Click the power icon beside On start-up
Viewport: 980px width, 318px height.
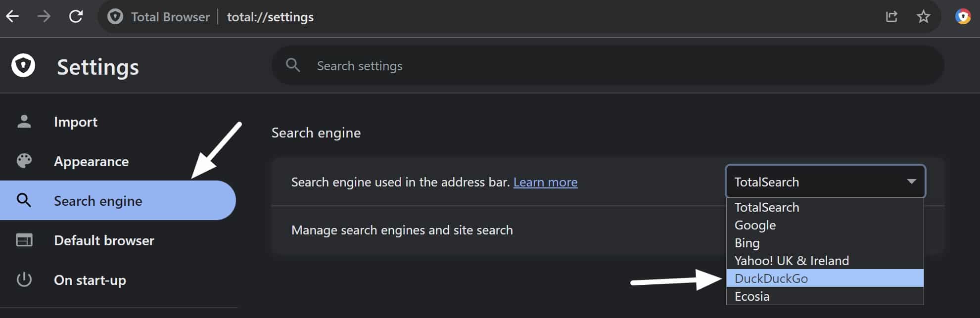coord(24,280)
